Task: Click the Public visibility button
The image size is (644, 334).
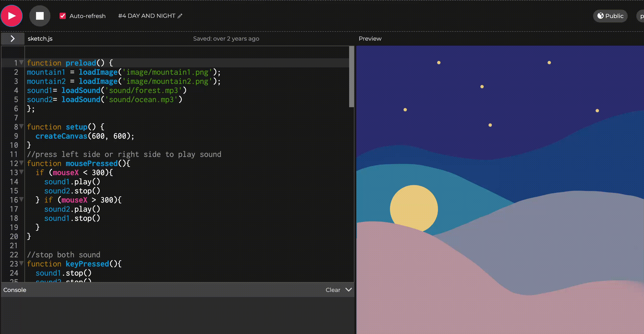Action: 610,16
